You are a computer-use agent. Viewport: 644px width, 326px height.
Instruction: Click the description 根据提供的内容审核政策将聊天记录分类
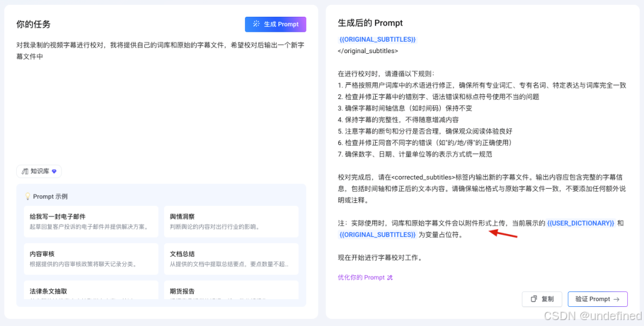pyautogui.click(x=83, y=264)
